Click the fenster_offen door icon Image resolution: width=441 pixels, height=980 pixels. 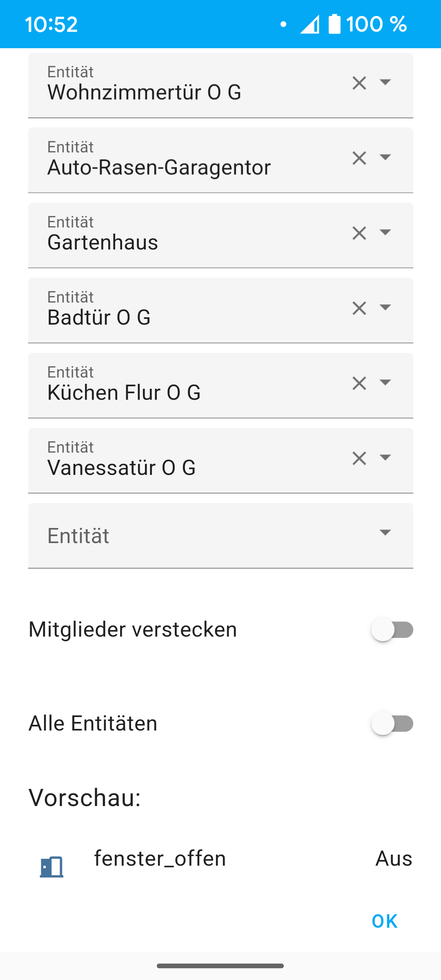(x=52, y=866)
